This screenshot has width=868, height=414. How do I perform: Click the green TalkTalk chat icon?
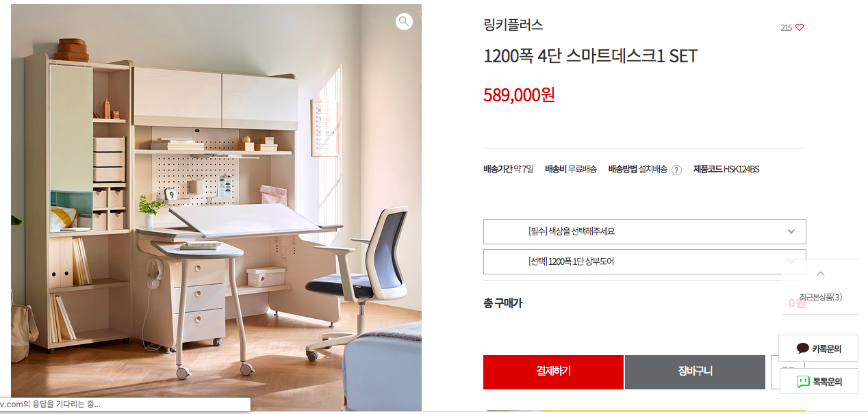pyautogui.click(x=804, y=382)
